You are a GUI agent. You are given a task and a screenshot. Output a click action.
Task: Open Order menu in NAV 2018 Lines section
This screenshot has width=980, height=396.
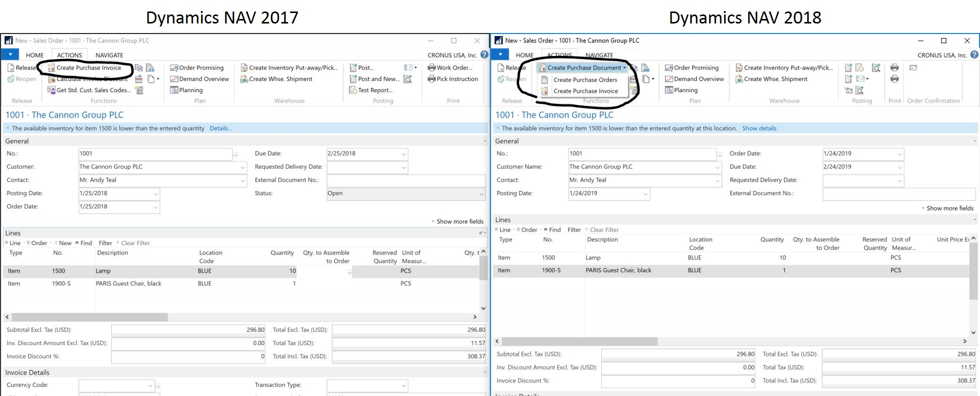point(527,230)
